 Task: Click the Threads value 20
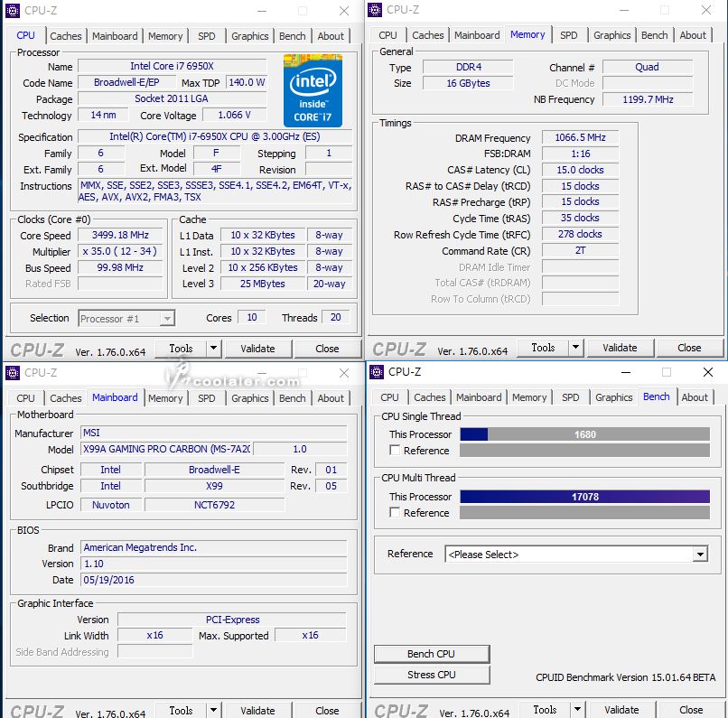click(x=336, y=317)
